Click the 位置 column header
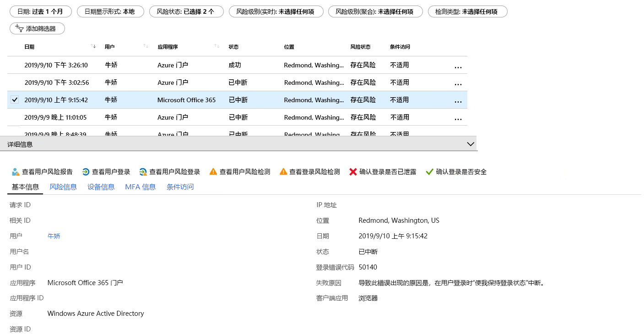The height and width of the screenshot is (336, 644). (x=289, y=47)
